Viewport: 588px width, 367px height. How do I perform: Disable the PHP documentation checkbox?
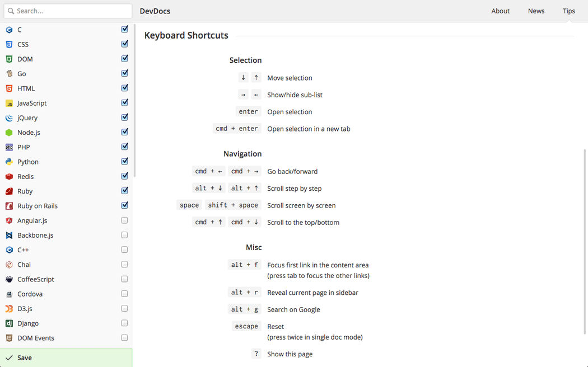click(x=124, y=147)
